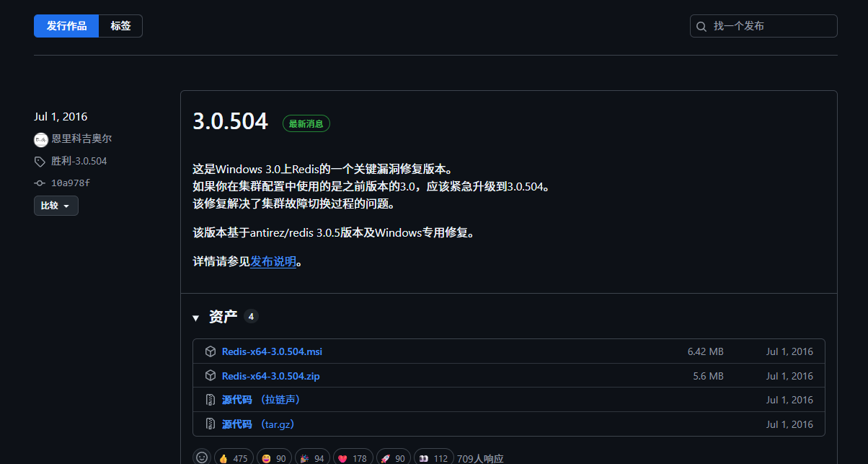Open the smiley add-reaction icon
Viewport: 868px width, 464px height.
pyautogui.click(x=202, y=456)
